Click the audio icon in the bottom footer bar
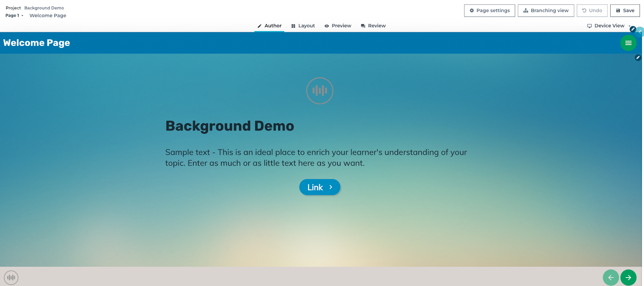 [x=11, y=278]
